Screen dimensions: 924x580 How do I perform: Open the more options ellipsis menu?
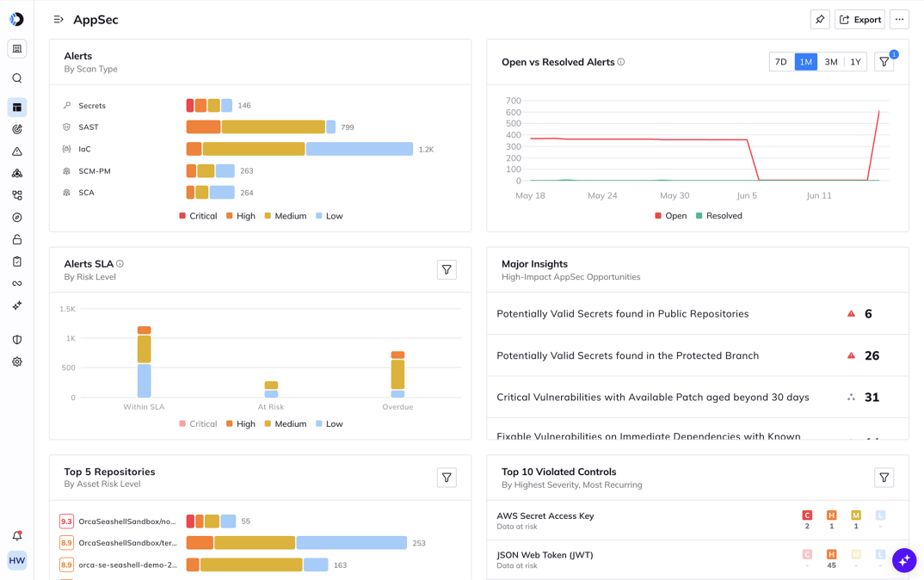pyautogui.click(x=899, y=20)
